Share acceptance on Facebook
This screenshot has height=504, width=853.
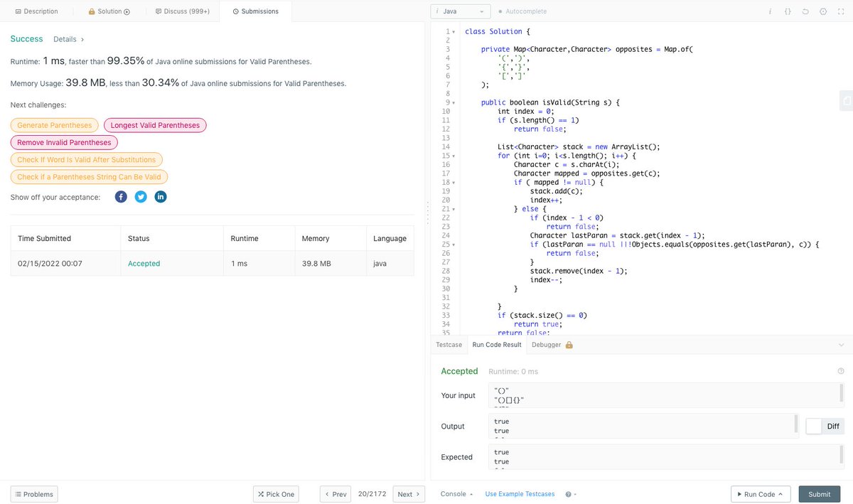click(121, 197)
